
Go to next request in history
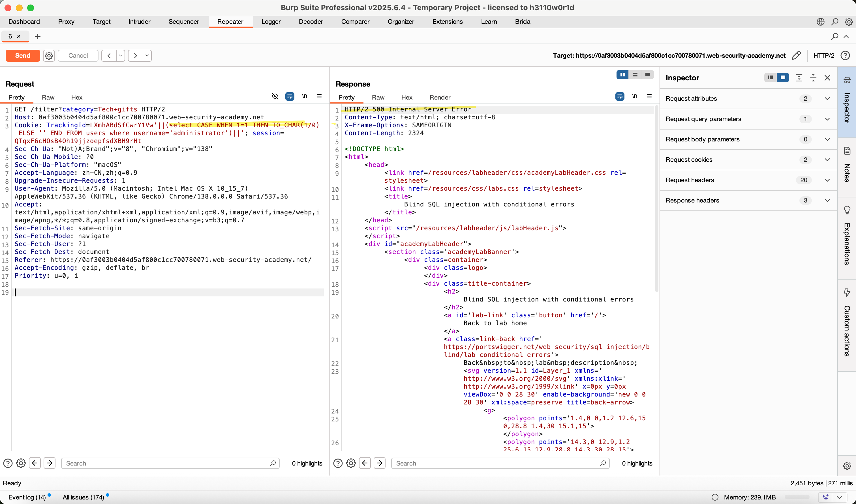pyautogui.click(x=135, y=55)
